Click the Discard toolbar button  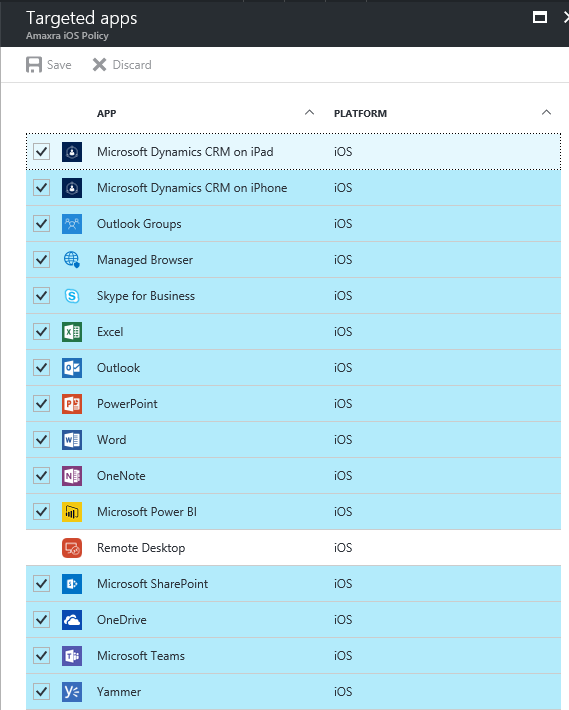coord(122,65)
